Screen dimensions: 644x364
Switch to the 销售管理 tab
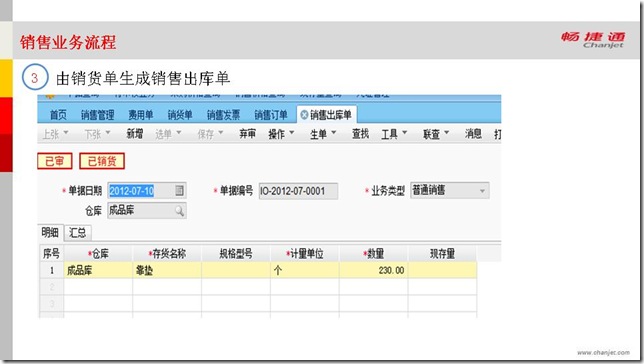[97, 115]
